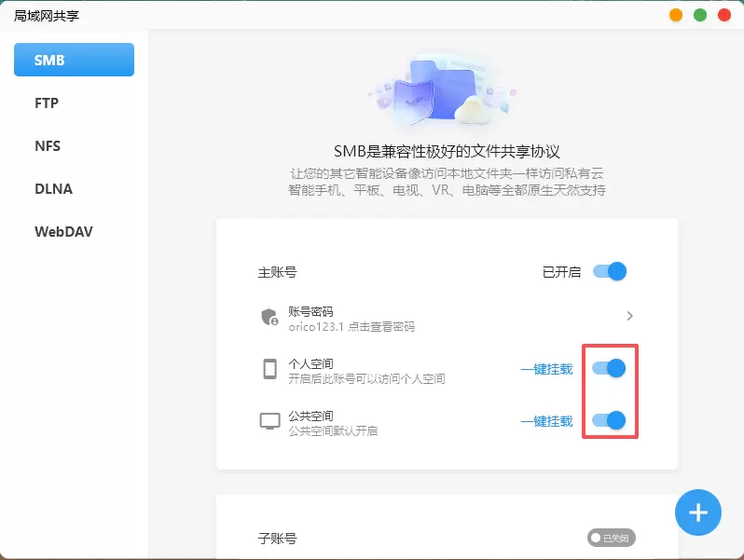
Task: Click the public space monitor icon
Action: point(269,421)
